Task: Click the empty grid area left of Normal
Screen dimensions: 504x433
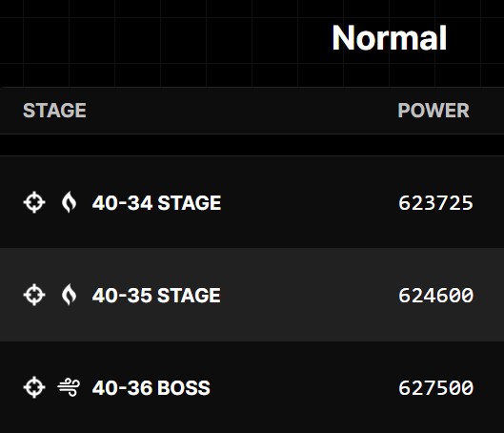Action: (161, 42)
